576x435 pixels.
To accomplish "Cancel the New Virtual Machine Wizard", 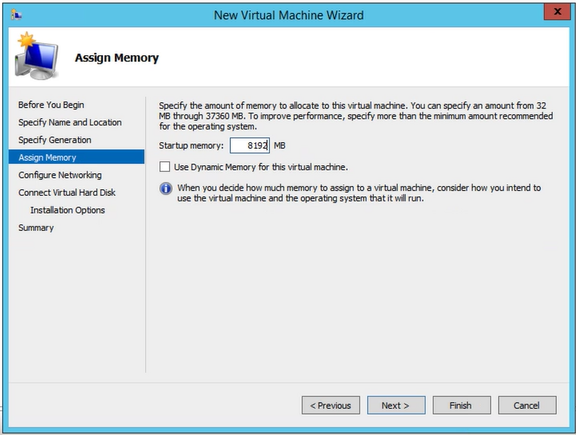I will [x=527, y=405].
